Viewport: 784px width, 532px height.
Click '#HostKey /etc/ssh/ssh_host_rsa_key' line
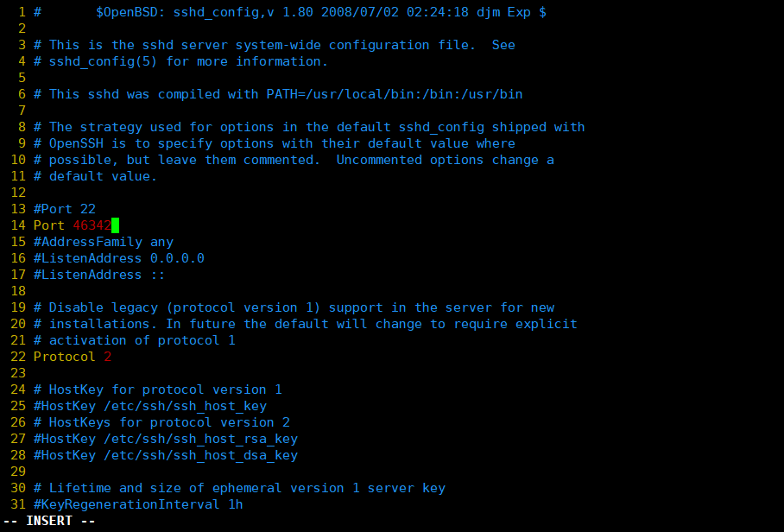pyautogui.click(x=166, y=439)
